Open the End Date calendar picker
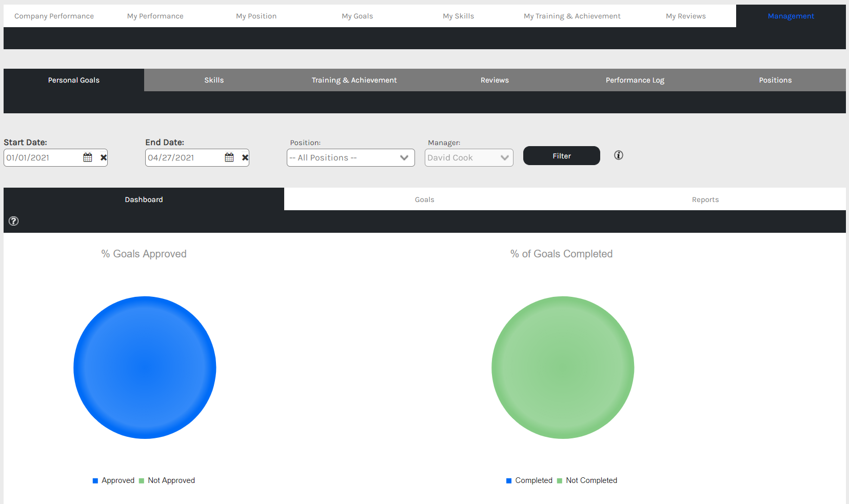Screen dimensions: 849x504 [x=229, y=157]
